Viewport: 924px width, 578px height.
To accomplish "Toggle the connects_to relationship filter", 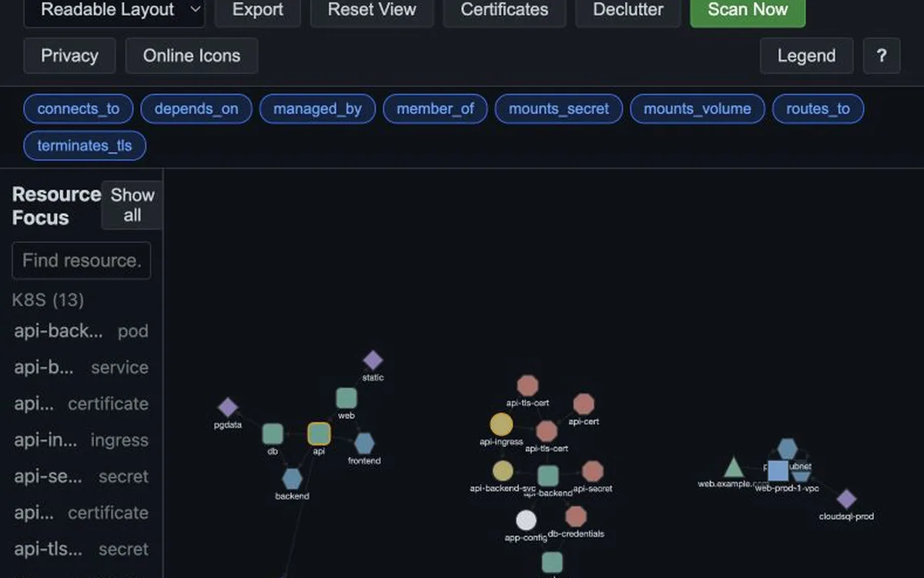I will click(79, 109).
